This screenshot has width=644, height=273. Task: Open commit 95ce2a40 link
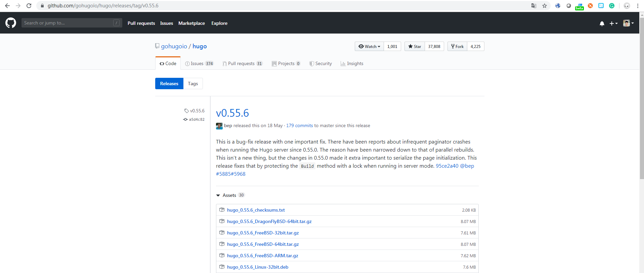447,166
